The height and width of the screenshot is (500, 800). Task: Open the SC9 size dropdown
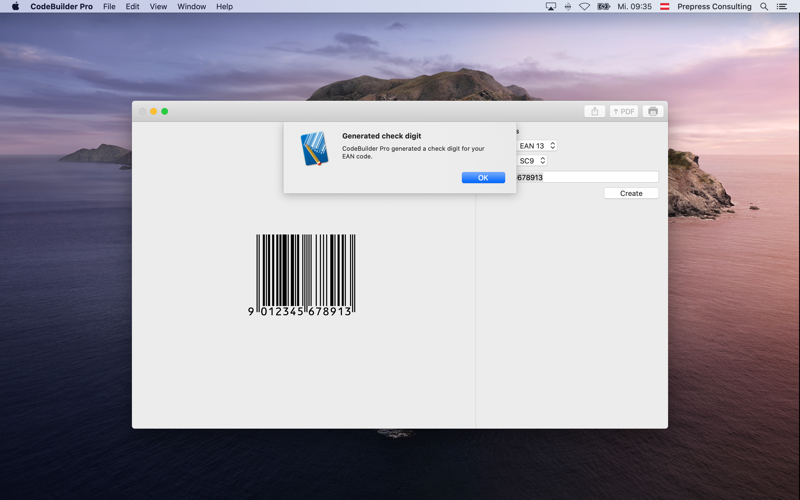point(532,161)
